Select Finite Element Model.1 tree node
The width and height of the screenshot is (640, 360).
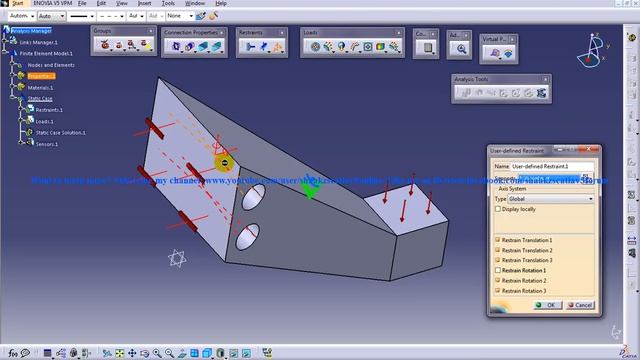click(x=46, y=53)
